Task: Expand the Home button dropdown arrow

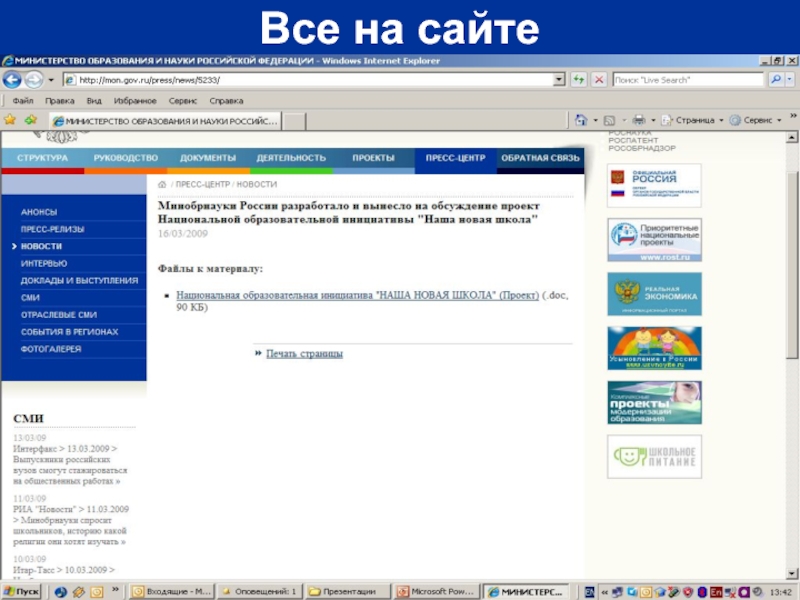Action: pyautogui.click(x=595, y=121)
